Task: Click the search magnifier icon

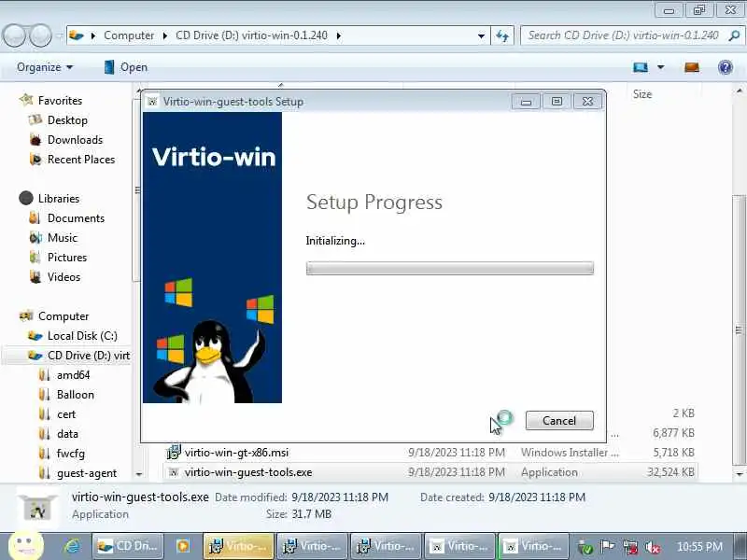Action: (x=734, y=35)
